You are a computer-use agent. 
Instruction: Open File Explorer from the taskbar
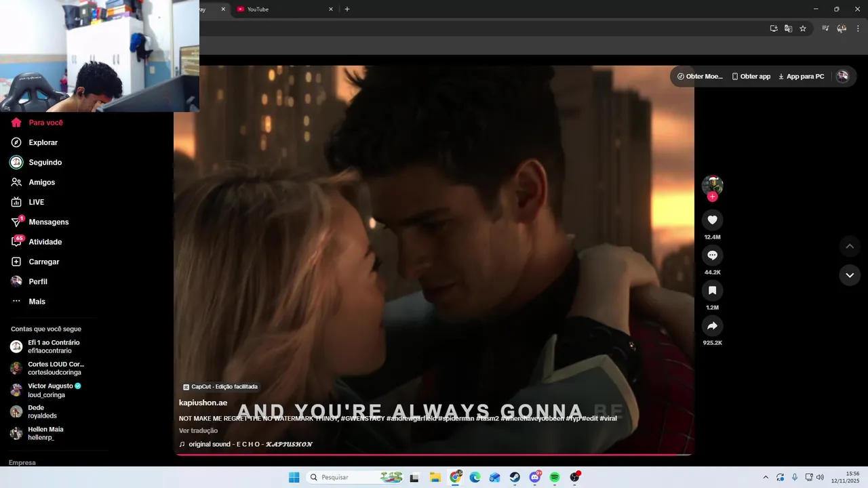435,477
